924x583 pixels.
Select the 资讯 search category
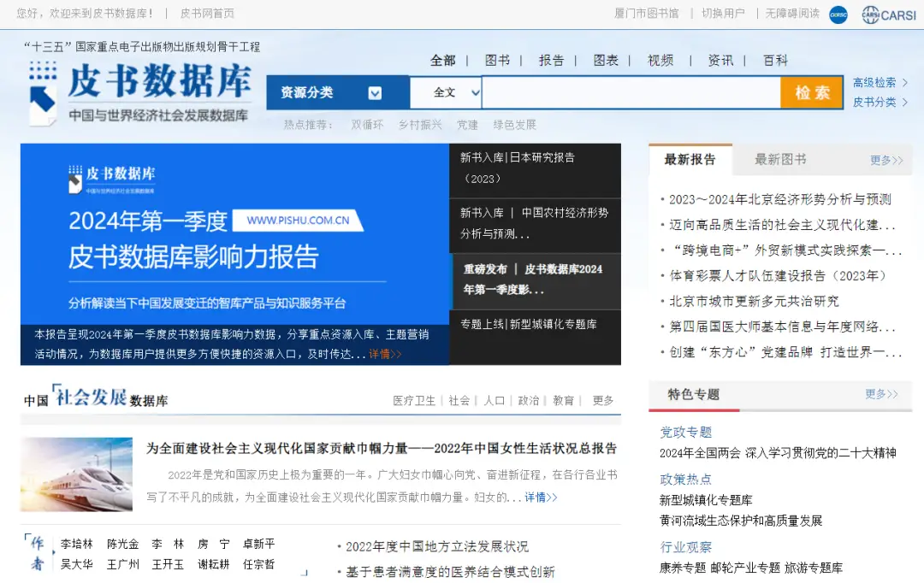coord(720,60)
